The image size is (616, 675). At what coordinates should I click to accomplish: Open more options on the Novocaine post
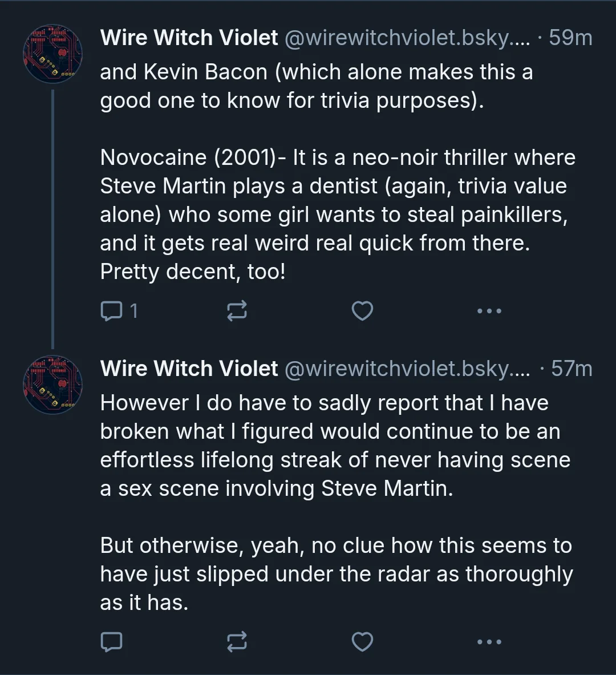(x=489, y=311)
